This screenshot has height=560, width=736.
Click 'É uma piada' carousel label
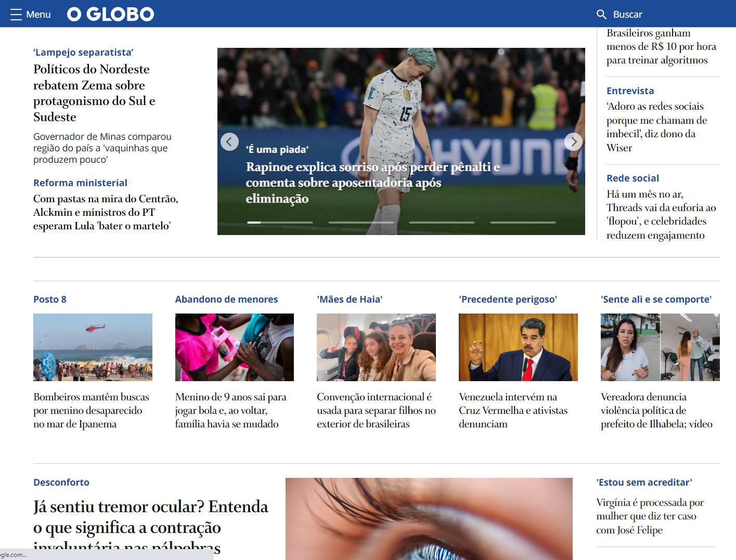(277, 149)
